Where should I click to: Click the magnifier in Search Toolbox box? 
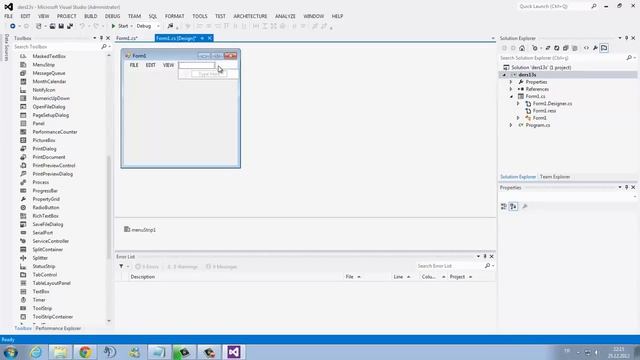[104, 47]
